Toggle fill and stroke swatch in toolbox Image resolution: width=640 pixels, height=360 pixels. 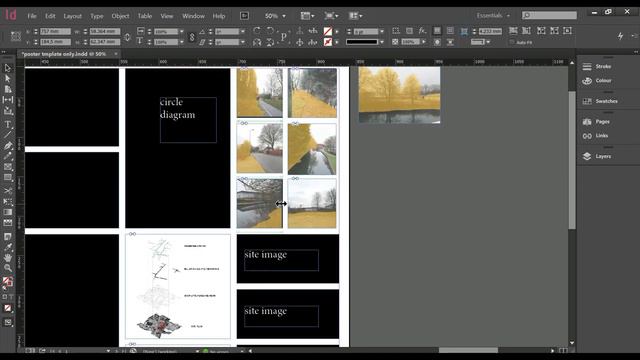pyautogui.click(x=7, y=282)
